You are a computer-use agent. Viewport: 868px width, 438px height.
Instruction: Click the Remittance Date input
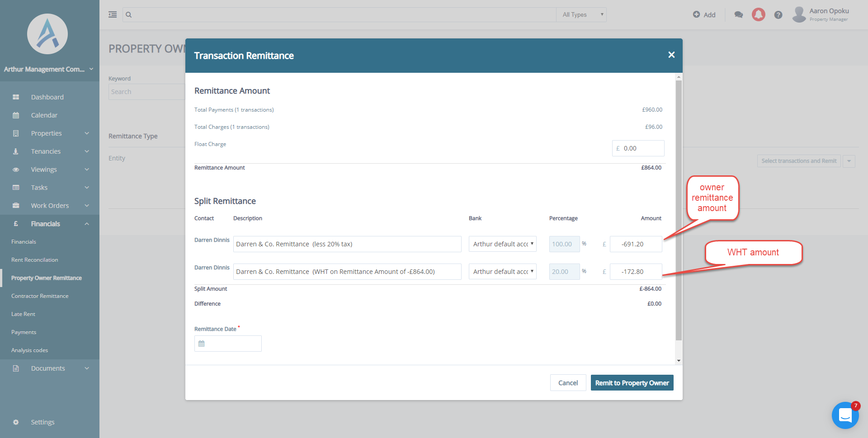(x=228, y=344)
